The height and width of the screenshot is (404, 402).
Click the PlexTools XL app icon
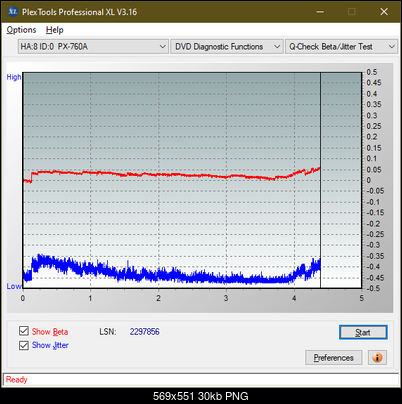(13, 12)
